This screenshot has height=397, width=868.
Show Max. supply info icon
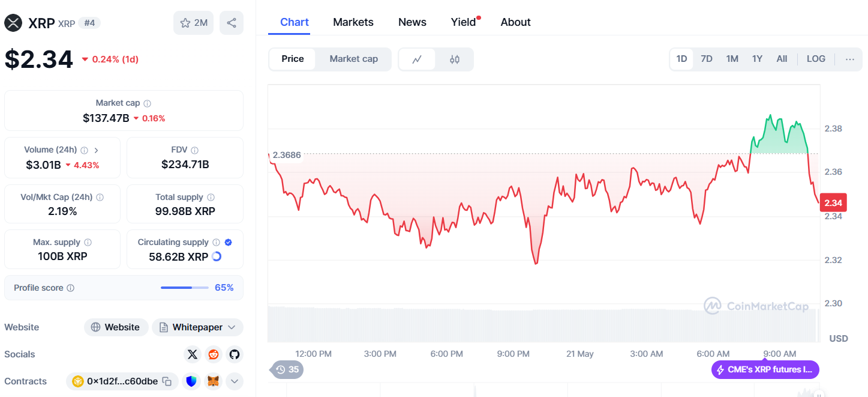coord(88,242)
